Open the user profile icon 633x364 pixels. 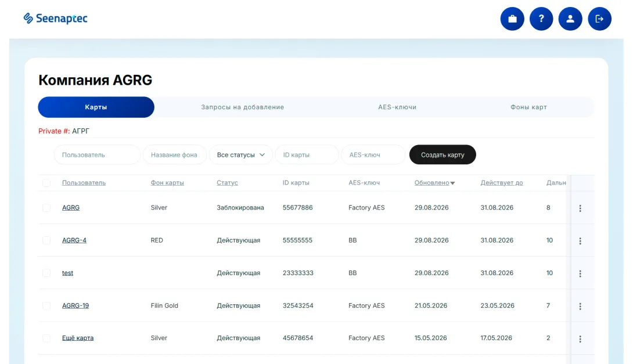pyautogui.click(x=570, y=19)
